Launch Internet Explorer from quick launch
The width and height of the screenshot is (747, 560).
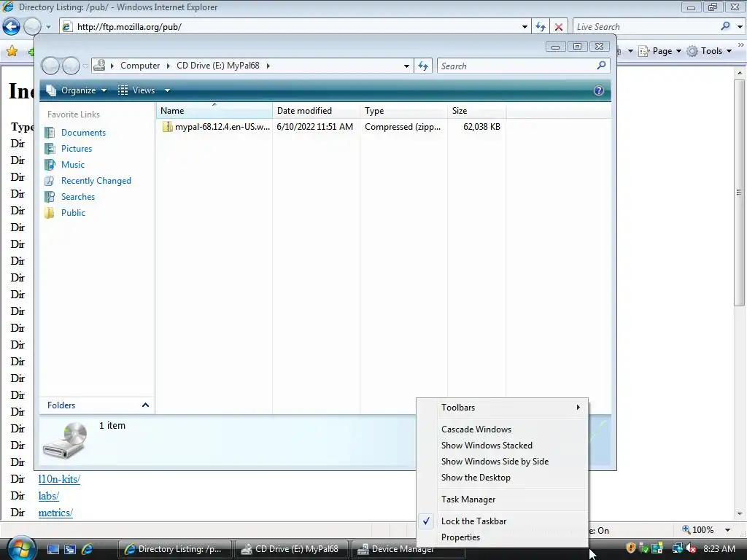88,549
